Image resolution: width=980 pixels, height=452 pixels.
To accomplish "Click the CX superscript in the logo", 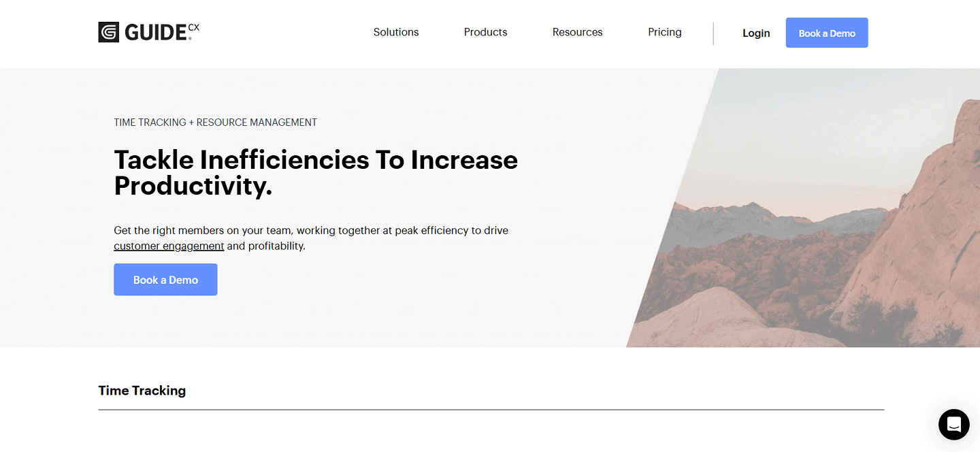I will pos(194,28).
